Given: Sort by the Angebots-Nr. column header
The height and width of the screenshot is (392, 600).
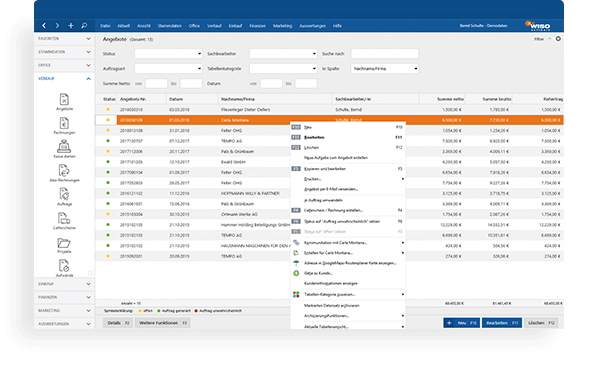Looking at the screenshot, I should (141, 99).
